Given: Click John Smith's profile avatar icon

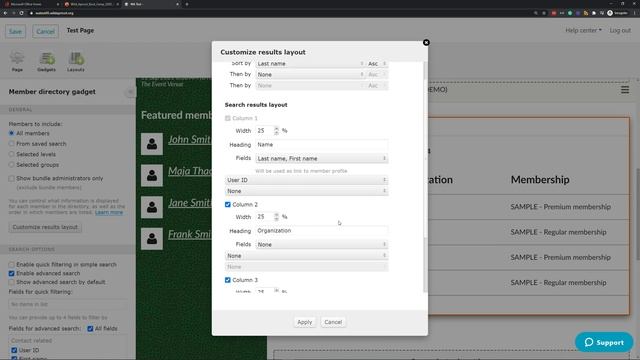Looking at the screenshot, I should [152, 144].
